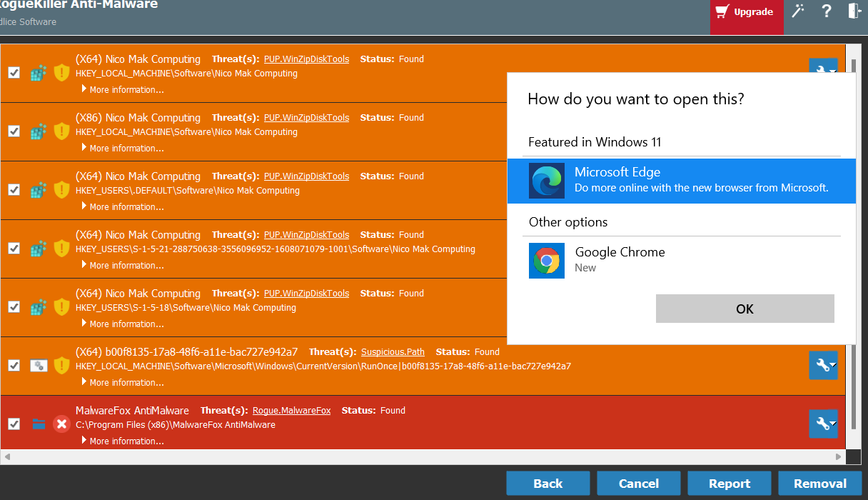Open wrench dropdown for MalwareFox AntiMalware row
The width and height of the screenshot is (868, 500).
pyautogui.click(x=823, y=424)
